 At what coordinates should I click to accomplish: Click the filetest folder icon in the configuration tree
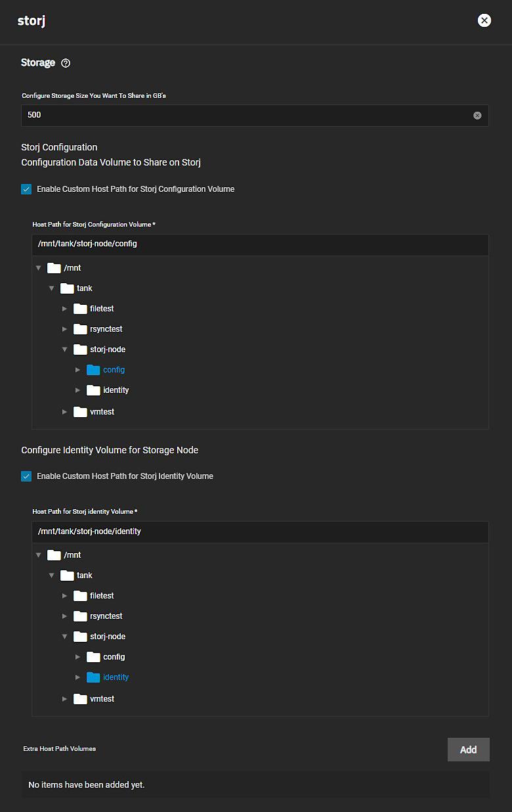tap(80, 309)
